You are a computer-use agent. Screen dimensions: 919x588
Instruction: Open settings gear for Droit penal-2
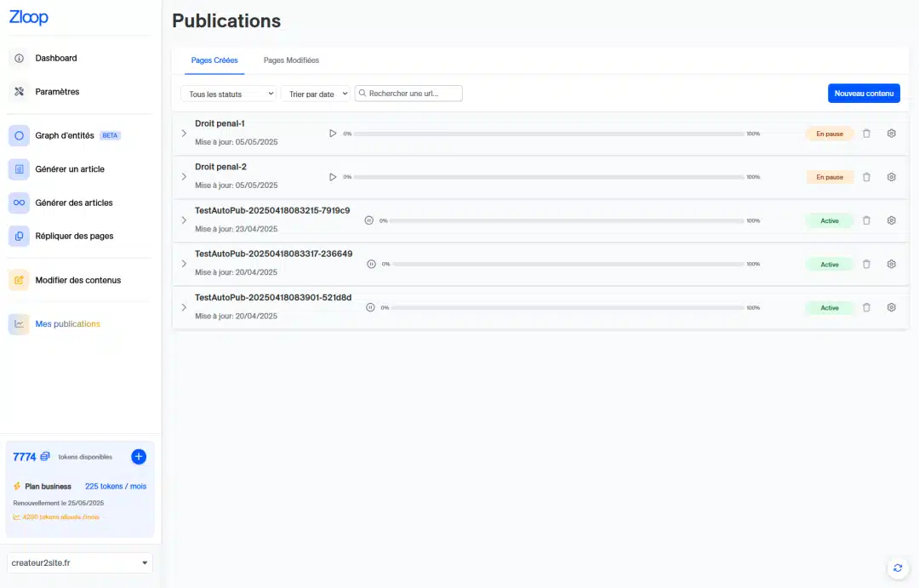point(891,177)
